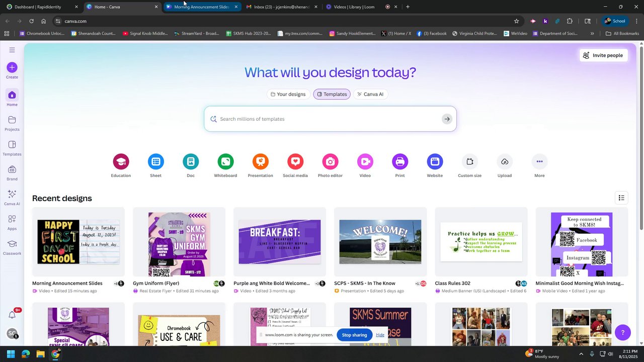Open Apps in the Canva sidebar
This screenshot has height=362, width=644.
pos(12,222)
